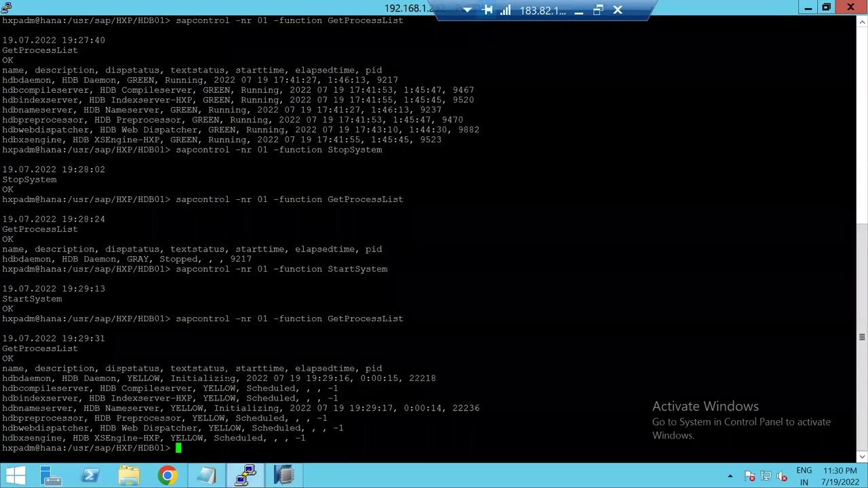Click the hdbcompileserver GREEN Running line
Screen dimensions: 868x488
click(238, 90)
